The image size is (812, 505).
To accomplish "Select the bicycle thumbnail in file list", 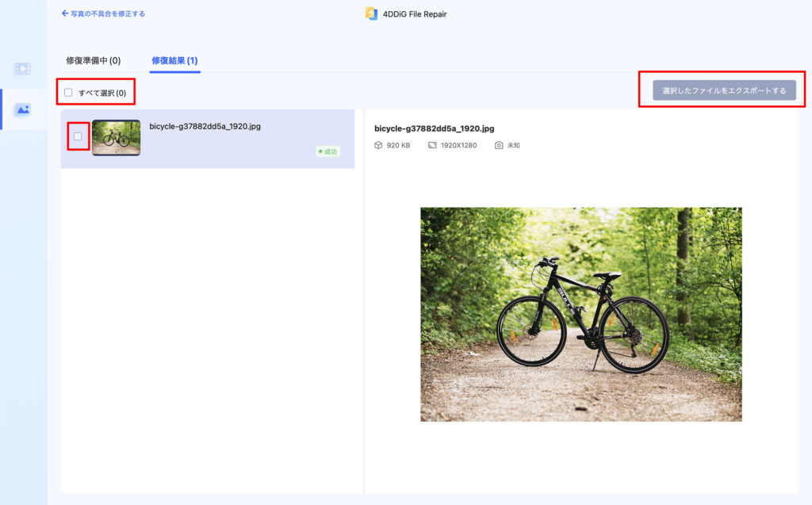I will click(116, 137).
